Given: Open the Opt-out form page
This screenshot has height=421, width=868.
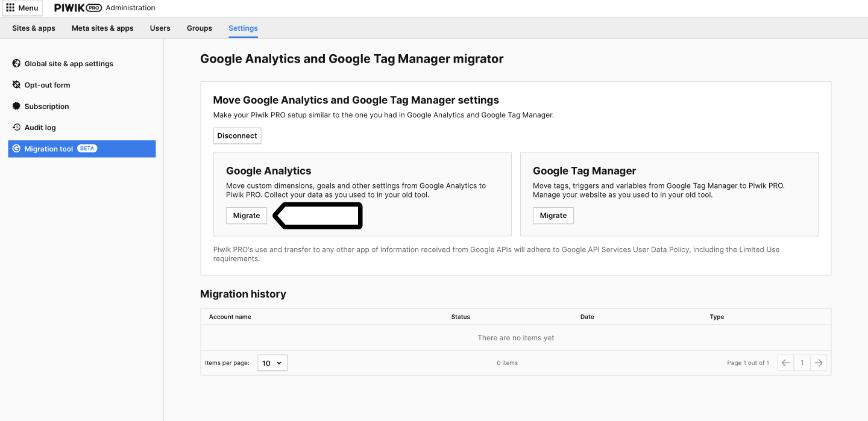Looking at the screenshot, I should 47,86.
